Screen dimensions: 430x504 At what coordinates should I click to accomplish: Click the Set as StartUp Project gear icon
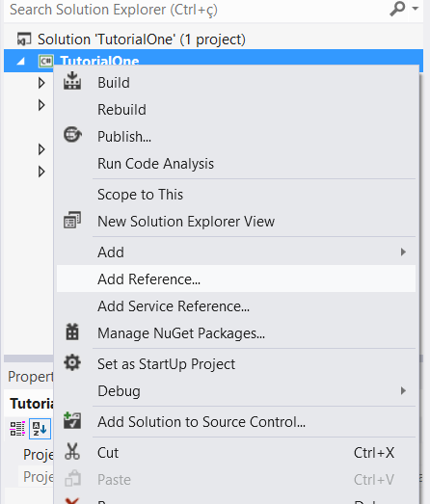click(x=72, y=362)
